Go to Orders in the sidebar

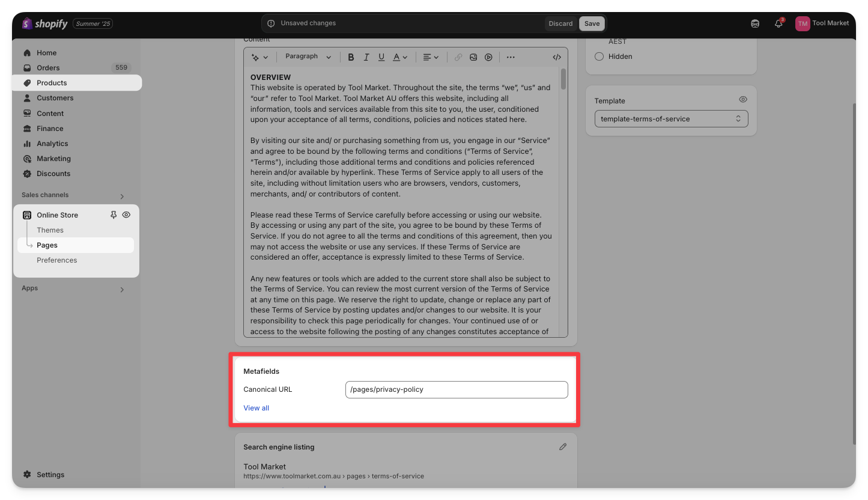[x=48, y=68]
